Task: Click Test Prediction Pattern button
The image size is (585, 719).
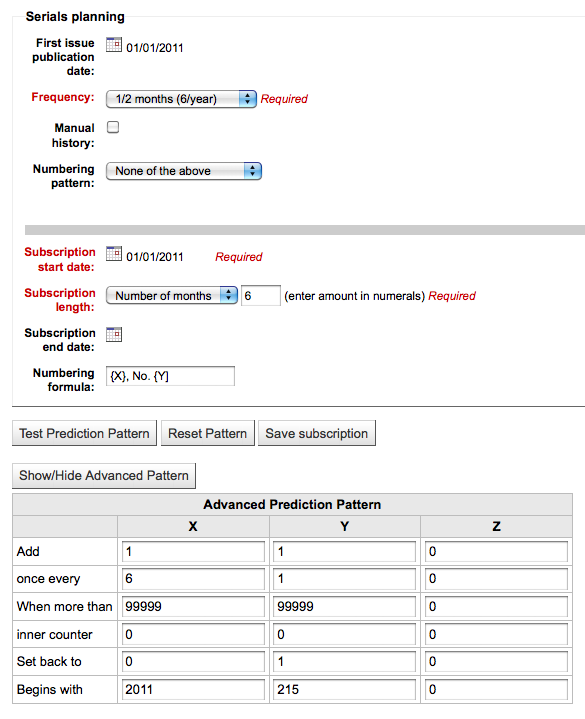Action: (x=84, y=433)
